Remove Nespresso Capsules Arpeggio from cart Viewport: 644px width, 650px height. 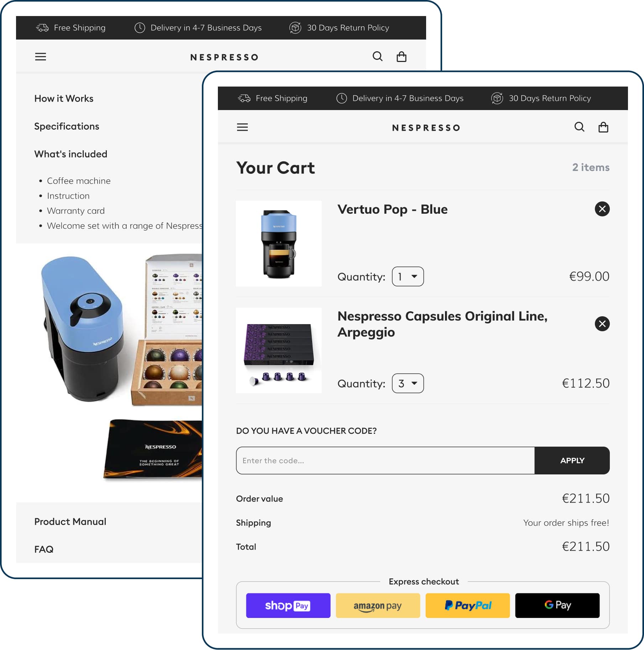coord(602,324)
